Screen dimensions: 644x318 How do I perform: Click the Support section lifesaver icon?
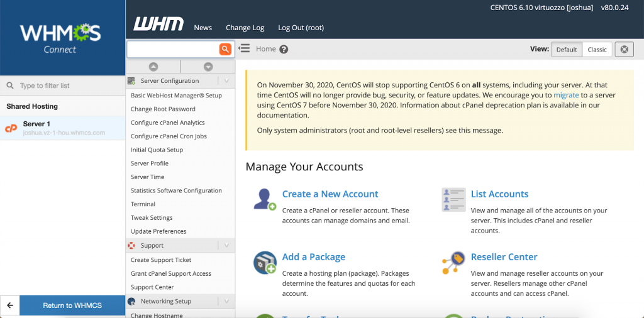coord(131,245)
